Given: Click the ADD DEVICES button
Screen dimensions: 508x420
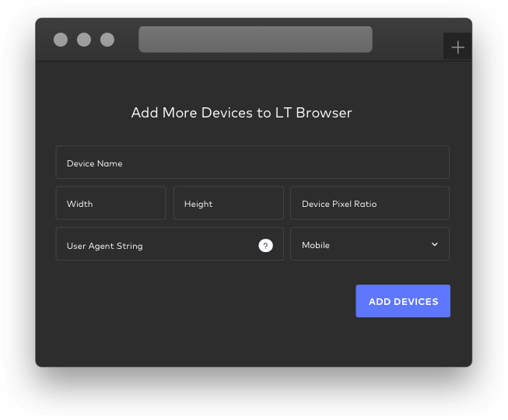Looking at the screenshot, I should click(403, 301).
